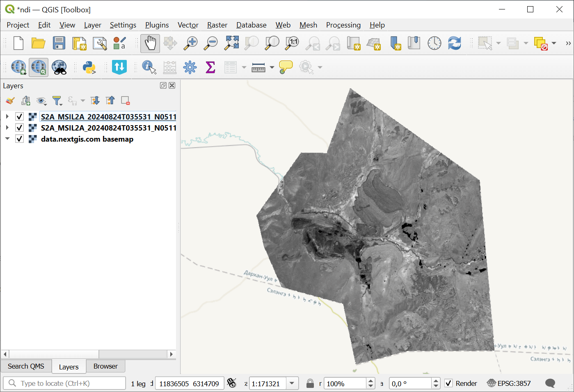Open the map scale dropdown
This screenshot has width=574, height=392.
[x=292, y=383]
